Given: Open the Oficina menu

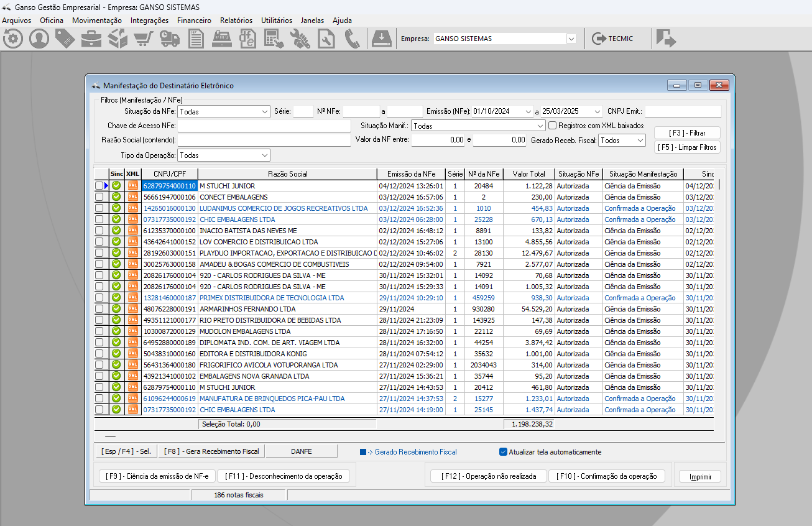Looking at the screenshot, I should (x=52, y=21).
